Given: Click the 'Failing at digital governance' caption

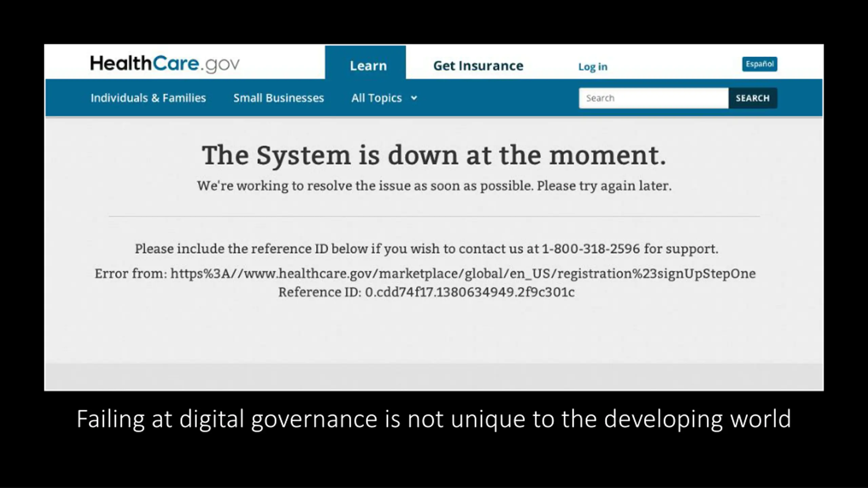Looking at the screenshot, I should [434, 420].
